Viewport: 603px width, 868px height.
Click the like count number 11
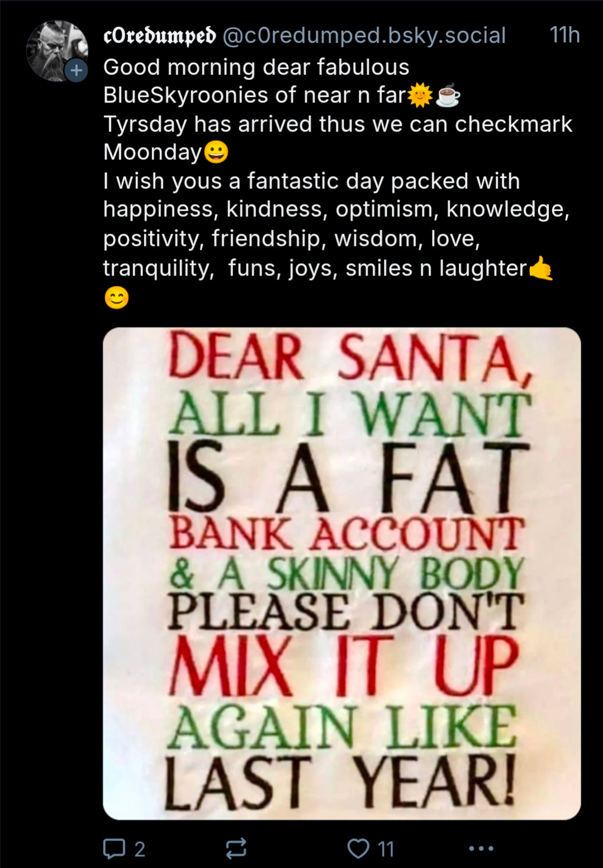click(x=386, y=849)
